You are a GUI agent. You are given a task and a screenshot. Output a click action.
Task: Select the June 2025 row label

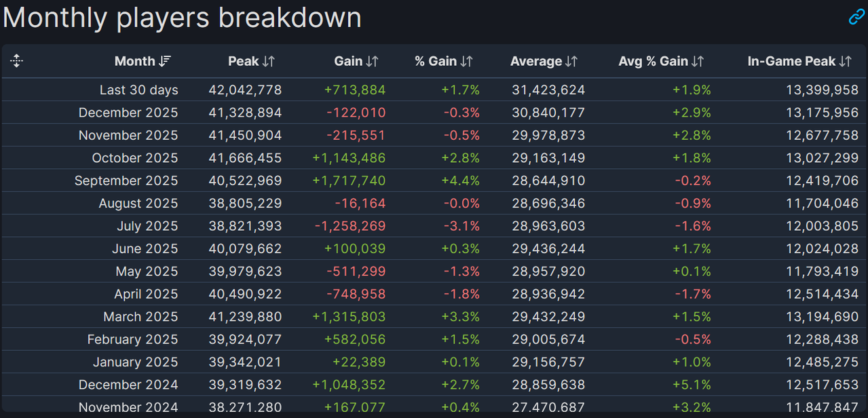145,248
